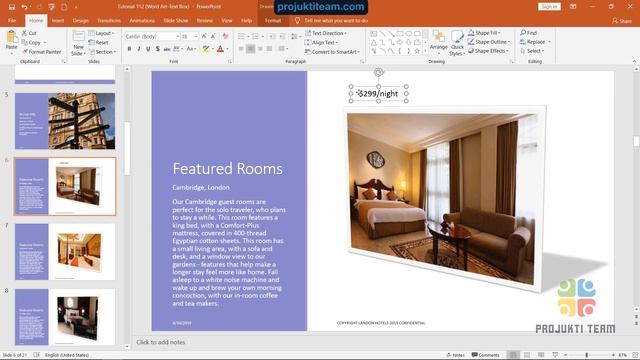Toggle bold formatting

click(x=129, y=49)
